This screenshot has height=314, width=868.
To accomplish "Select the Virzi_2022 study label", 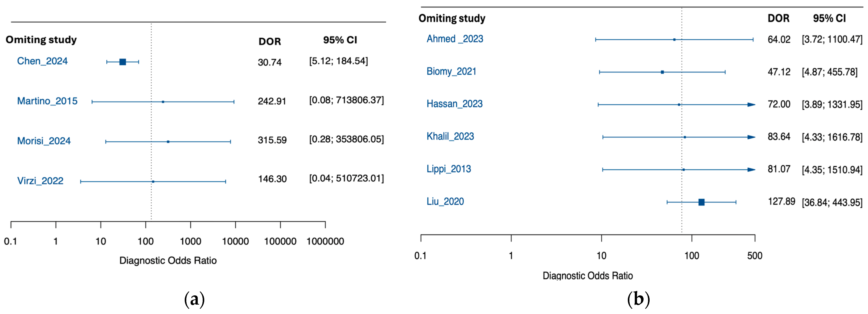I will [40, 181].
